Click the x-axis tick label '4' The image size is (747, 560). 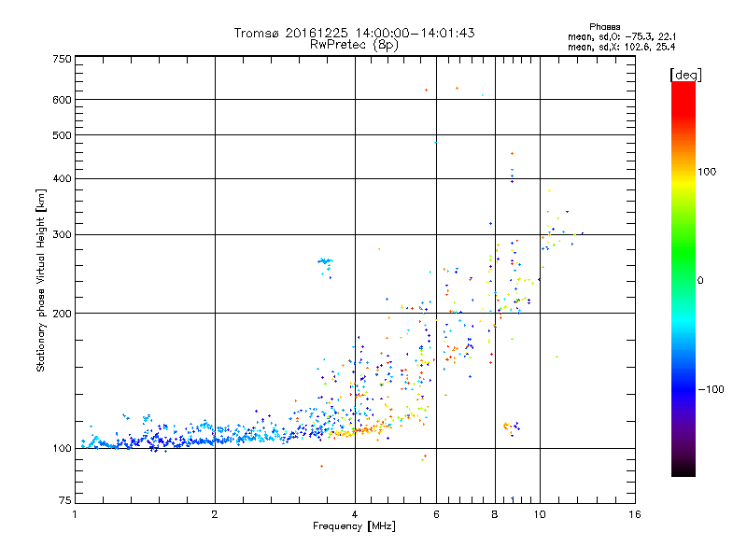(355, 514)
